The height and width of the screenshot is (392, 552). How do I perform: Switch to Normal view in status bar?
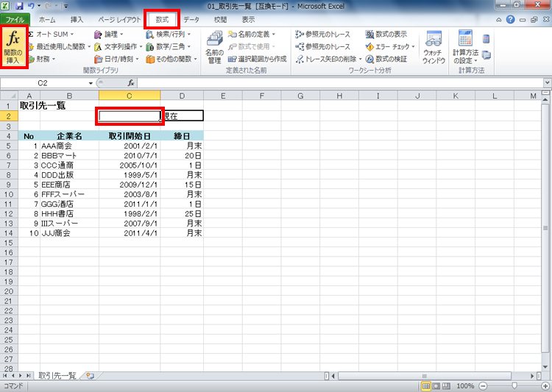tap(426, 386)
